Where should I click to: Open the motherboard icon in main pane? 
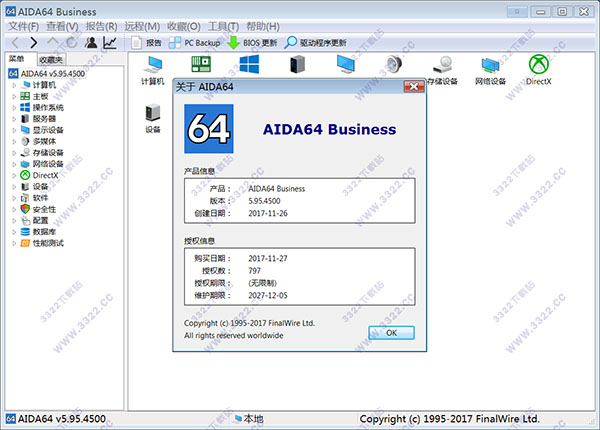(x=201, y=64)
